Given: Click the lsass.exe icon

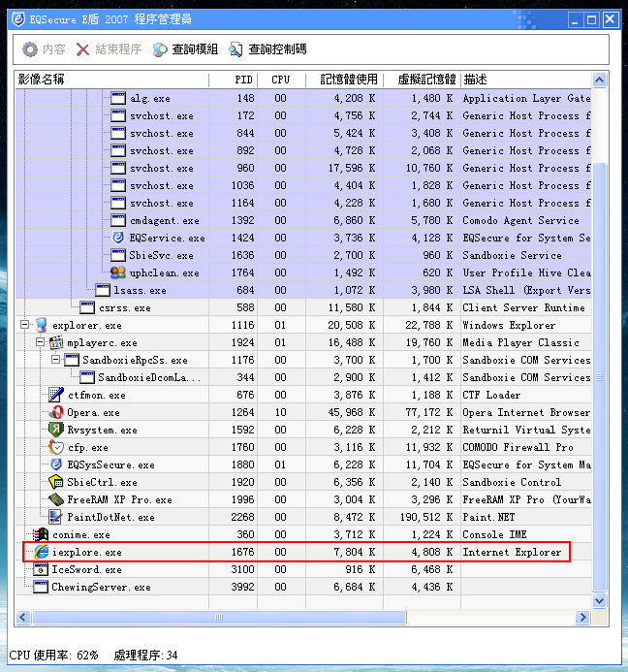Looking at the screenshot, I should click(x=103, y=290).
